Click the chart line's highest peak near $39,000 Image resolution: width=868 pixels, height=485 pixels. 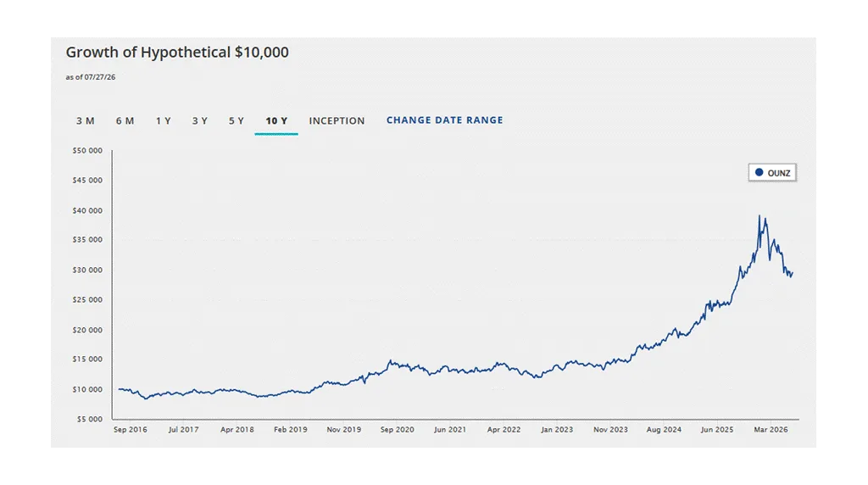click(x=759, y=216)
